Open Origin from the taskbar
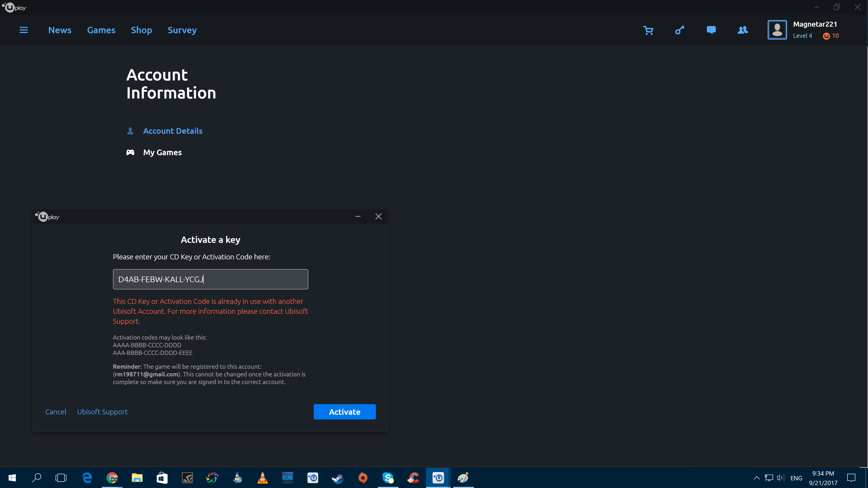Screen dimensions: 868x488 coord(363,478)
